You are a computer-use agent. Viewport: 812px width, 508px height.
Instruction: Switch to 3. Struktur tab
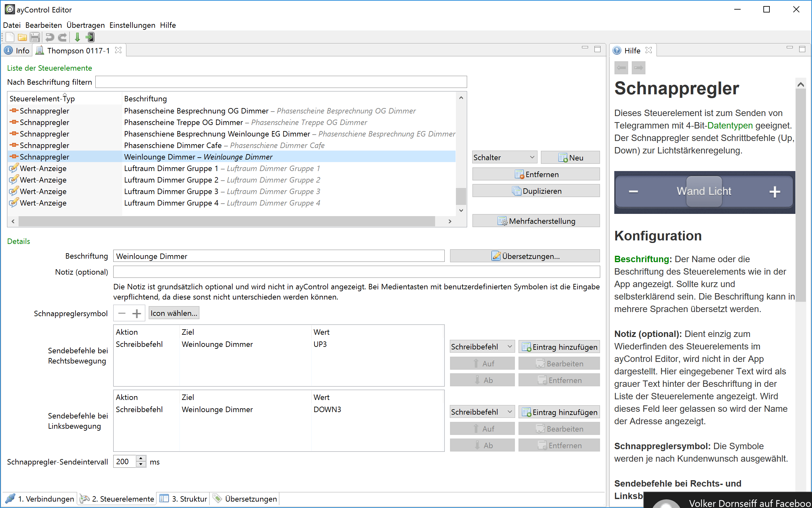[x=184, y=499]
